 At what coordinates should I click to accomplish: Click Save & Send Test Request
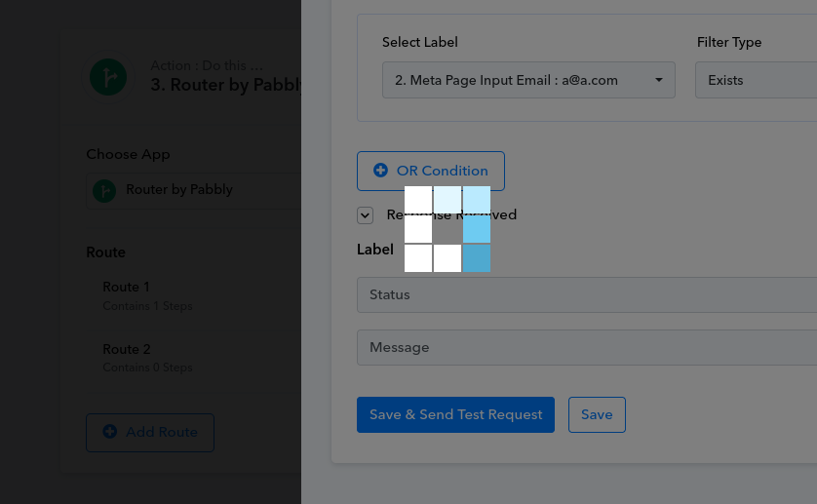[x=456, y=415]
